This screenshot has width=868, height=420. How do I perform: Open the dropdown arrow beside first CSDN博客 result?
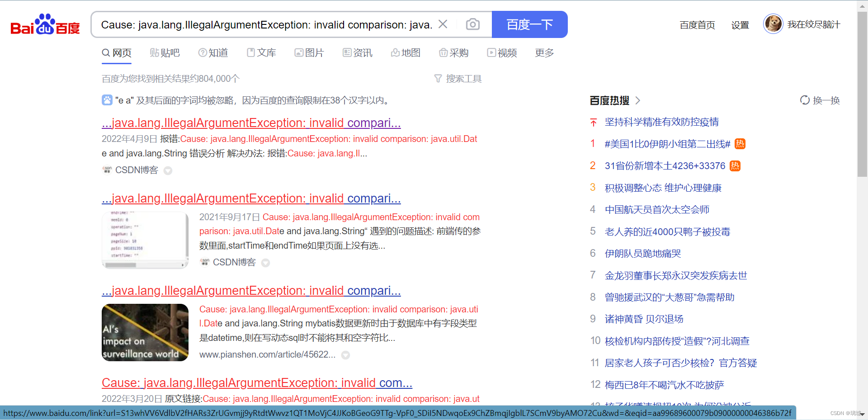tap(168, 171)
